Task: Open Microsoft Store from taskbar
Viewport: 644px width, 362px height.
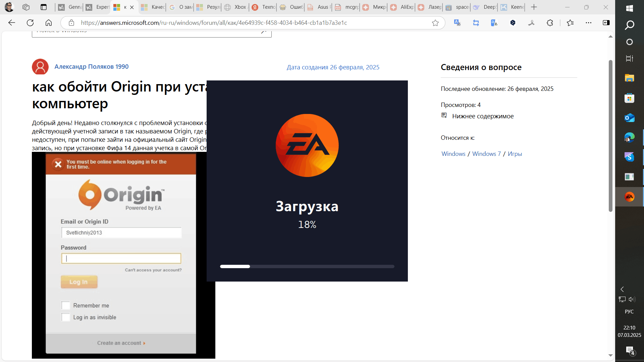Action: pos(630,98)
